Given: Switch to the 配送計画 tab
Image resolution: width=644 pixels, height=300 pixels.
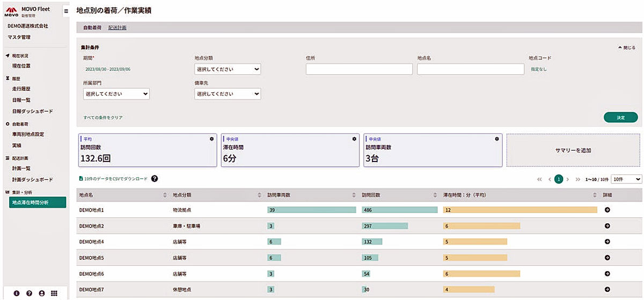Looking at the screenshot, I should click(x=117, y=27).
